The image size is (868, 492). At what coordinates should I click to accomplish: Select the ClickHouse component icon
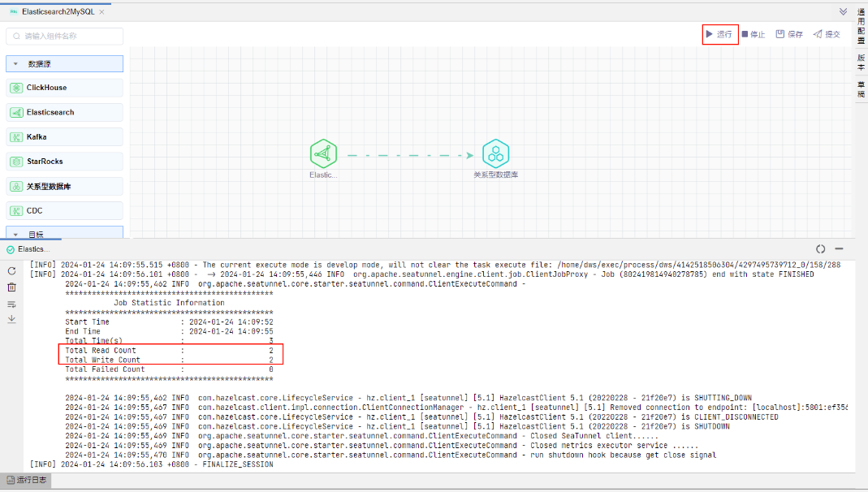(x=16, y=88)
